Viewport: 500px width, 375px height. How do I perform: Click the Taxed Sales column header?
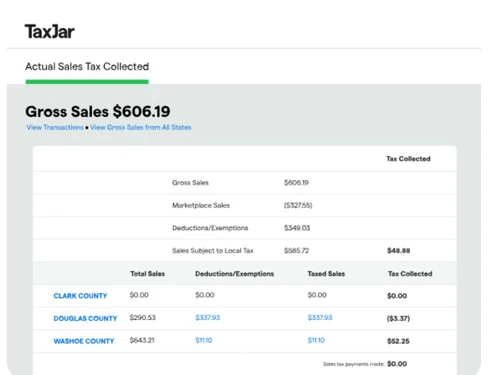click(326, 274)
